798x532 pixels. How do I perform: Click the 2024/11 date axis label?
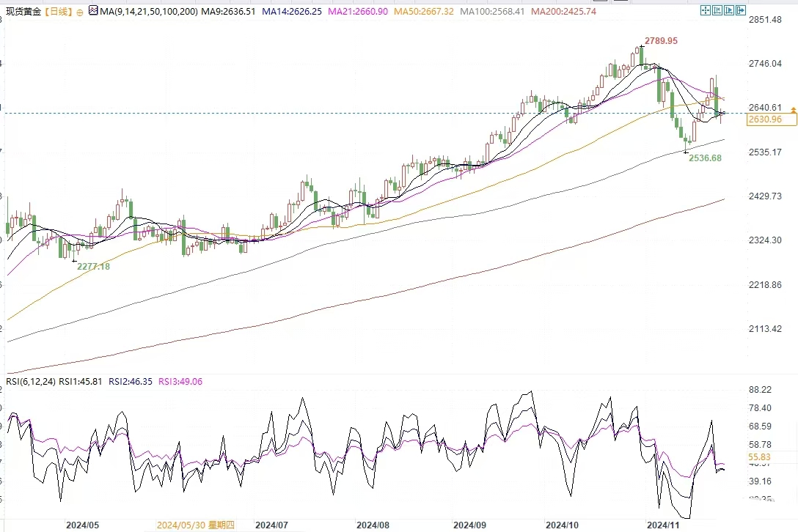click(663, 525)
